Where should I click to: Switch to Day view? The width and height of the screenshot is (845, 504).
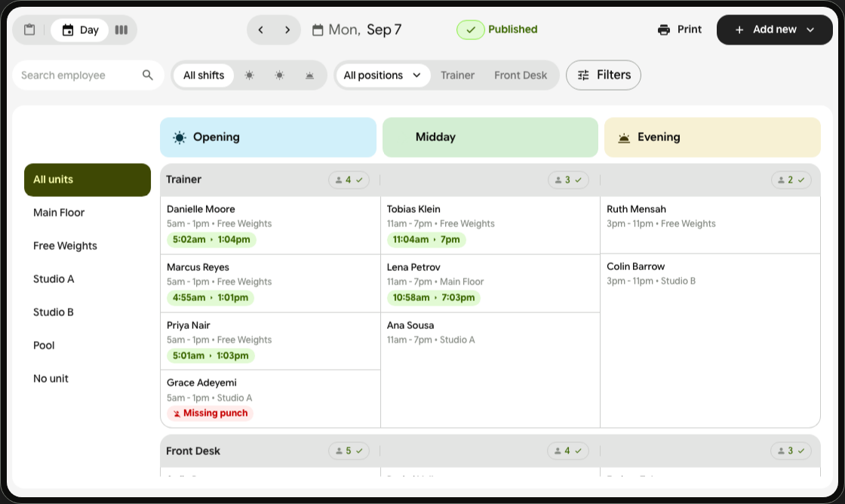(80, 29)
